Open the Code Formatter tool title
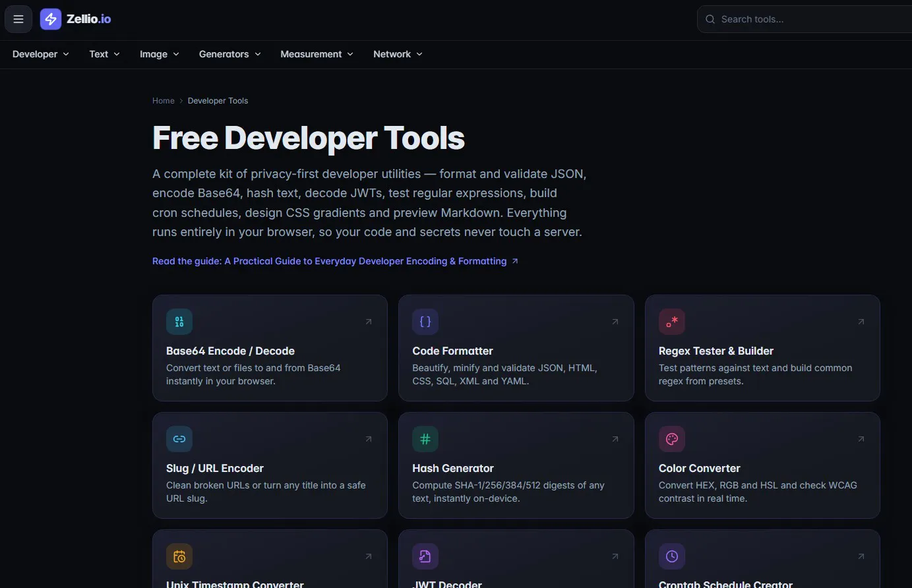 tap(452, 351)
